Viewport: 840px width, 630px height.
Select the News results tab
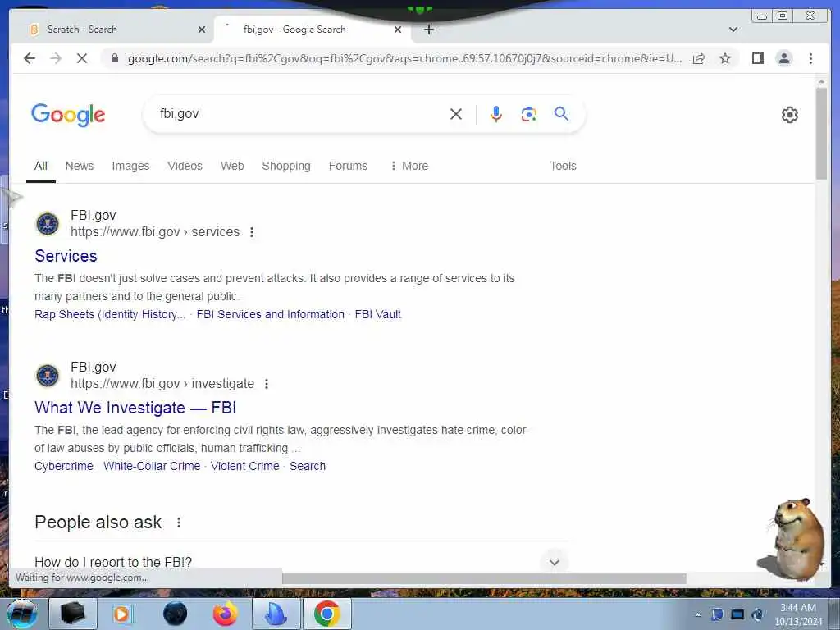[x=80, y=166]
